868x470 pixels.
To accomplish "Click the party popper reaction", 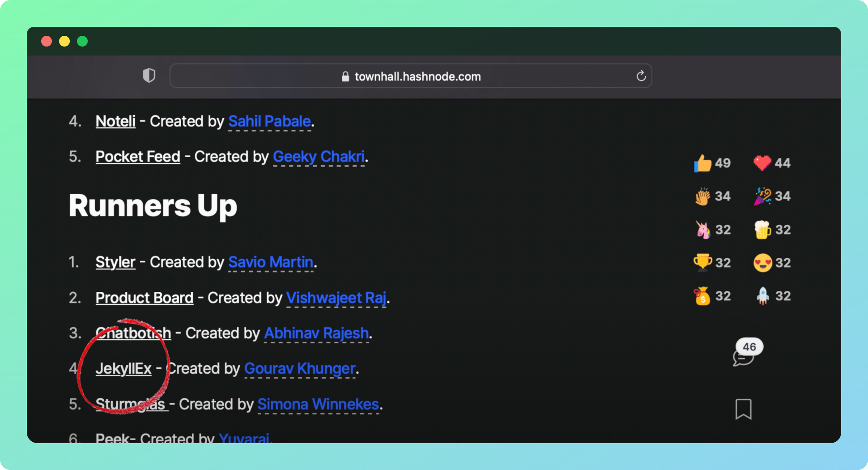I will 772,196.
